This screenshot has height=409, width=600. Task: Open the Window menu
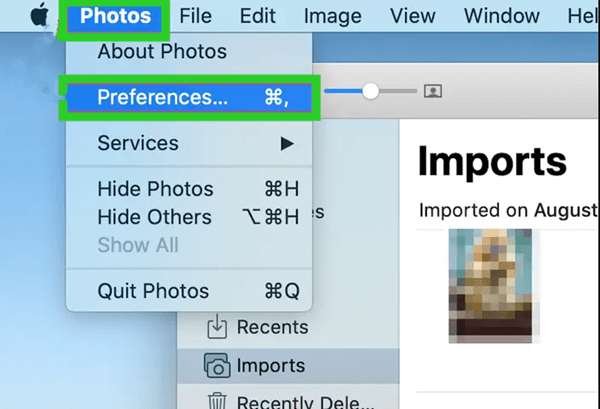(x=501, y=16)
